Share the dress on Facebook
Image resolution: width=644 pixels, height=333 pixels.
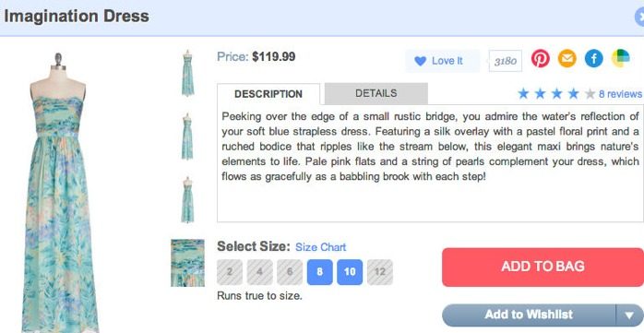coord(593,59)
